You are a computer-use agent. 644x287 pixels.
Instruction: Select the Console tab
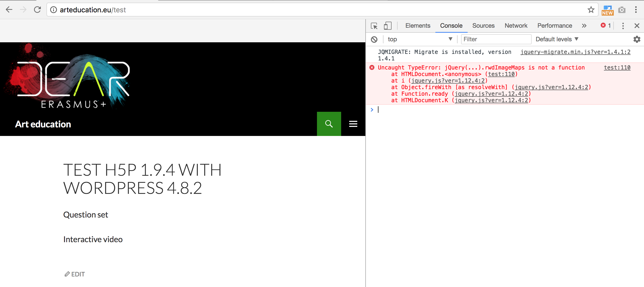tap(451, 26)
